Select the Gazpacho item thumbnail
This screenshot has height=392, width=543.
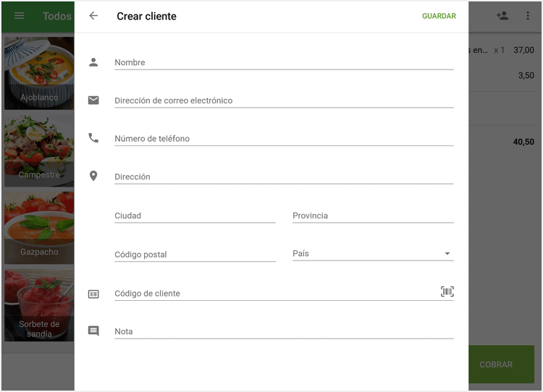click(x=39, y=228)
